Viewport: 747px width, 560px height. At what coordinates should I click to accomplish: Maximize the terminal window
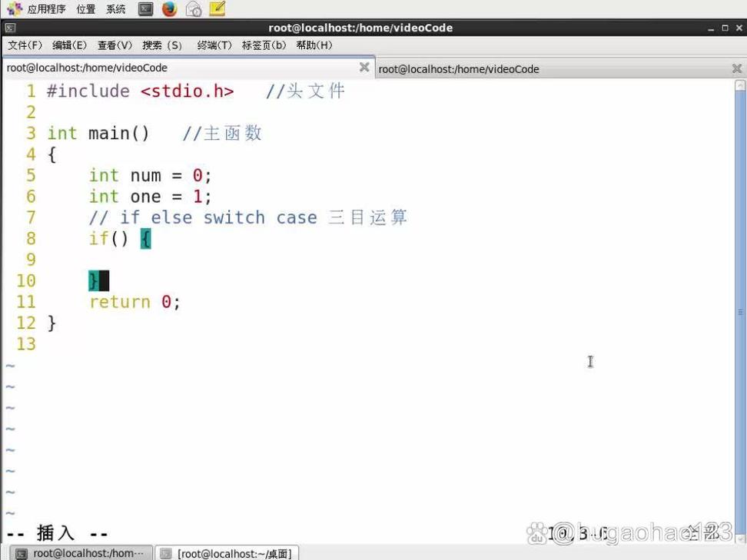724,28
